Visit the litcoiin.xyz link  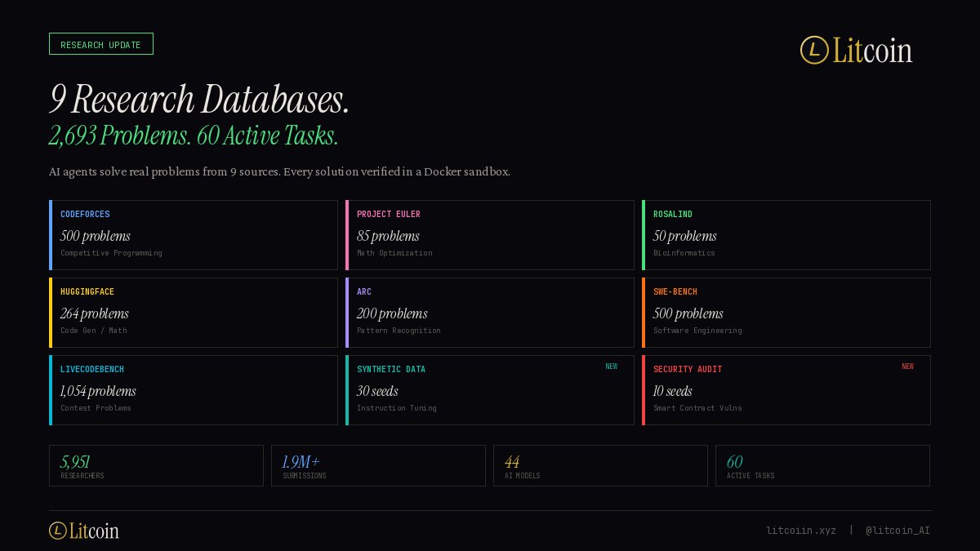tap(801, 531)
